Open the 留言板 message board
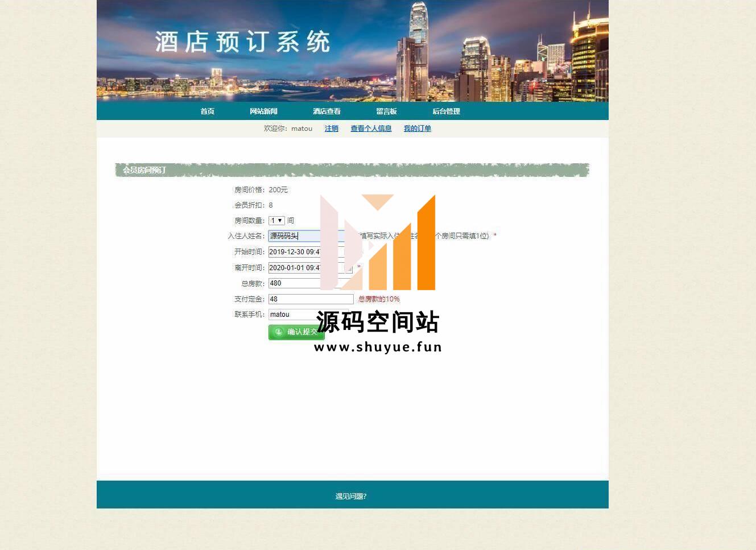This screenshot has width=756, height=550. pos(386,111)
